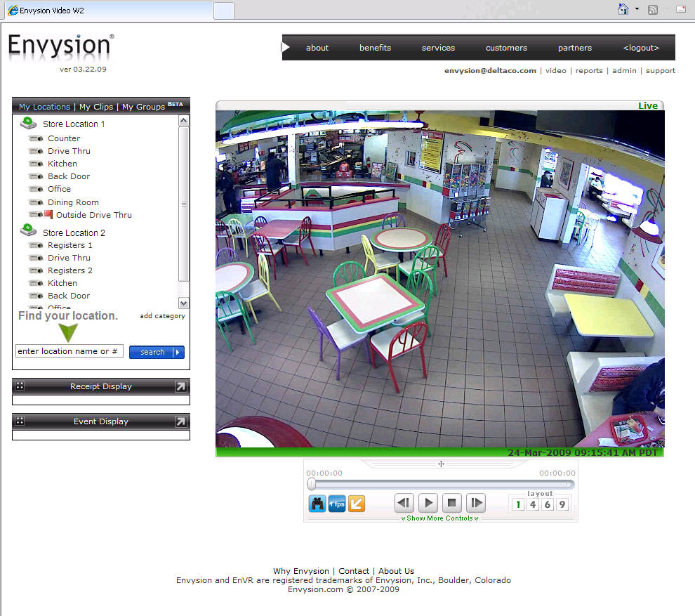Select Office under Store Location 1
This screenshot has height=616, width=695.
tap(59, 189)
